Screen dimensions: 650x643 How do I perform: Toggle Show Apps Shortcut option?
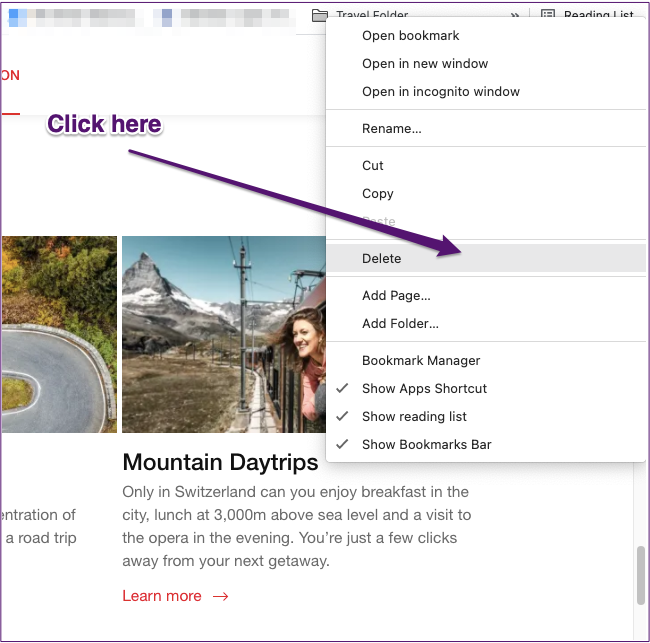(x=486, y=388)
